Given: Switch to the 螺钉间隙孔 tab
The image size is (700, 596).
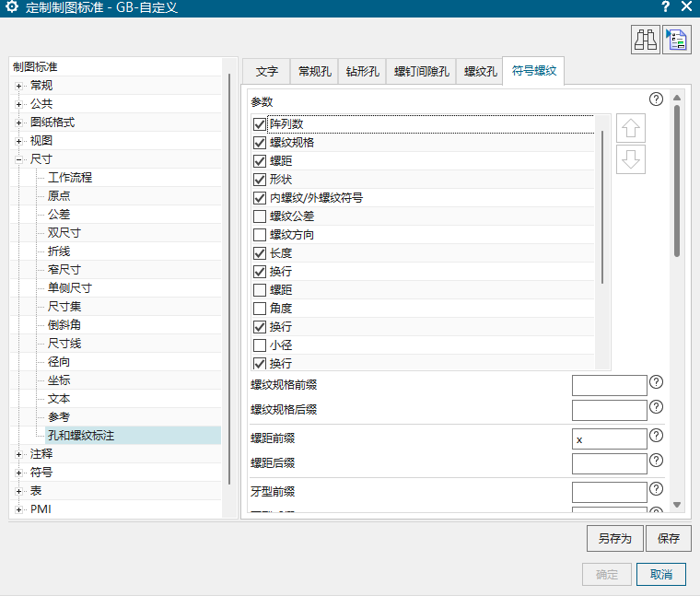Looking at the screenshot, I should [x=421, y=72].
